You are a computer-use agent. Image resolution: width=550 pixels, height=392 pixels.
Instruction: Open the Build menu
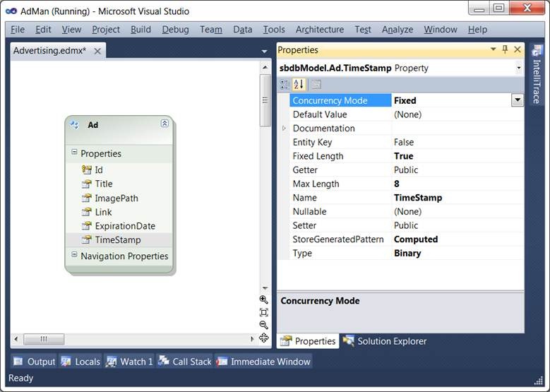point(141,30)
